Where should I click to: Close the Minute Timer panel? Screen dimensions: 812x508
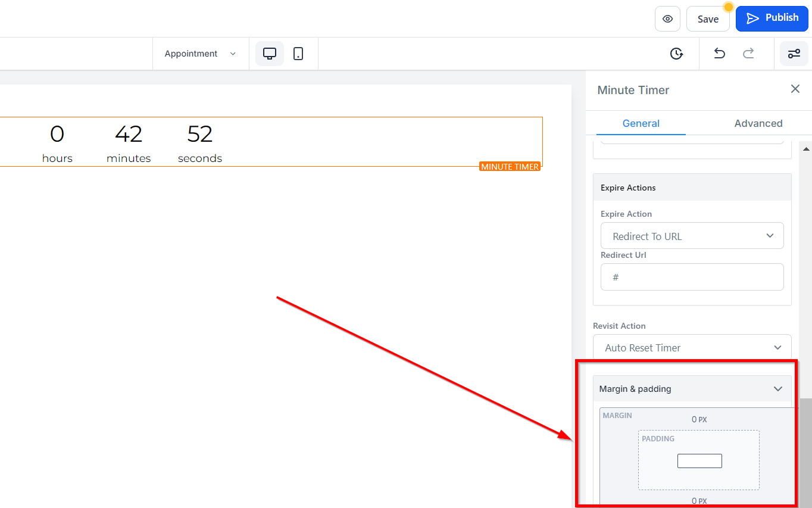pos(795,89)
